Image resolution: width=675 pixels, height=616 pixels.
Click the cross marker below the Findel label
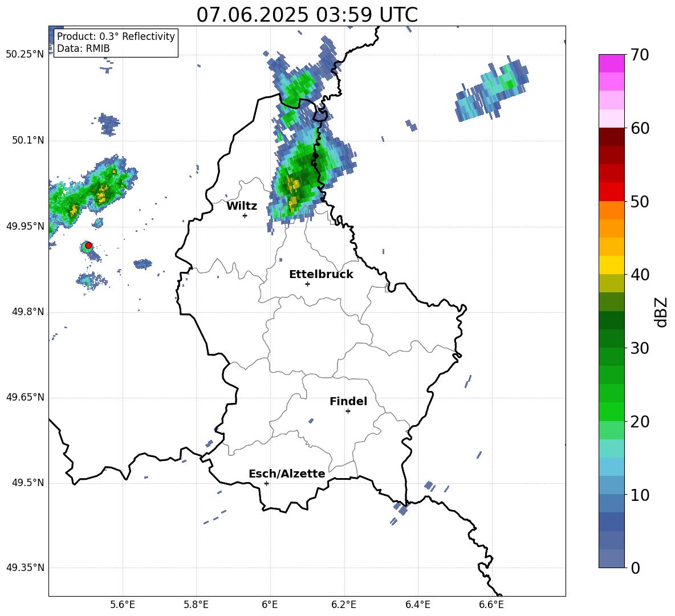point(348,411)
